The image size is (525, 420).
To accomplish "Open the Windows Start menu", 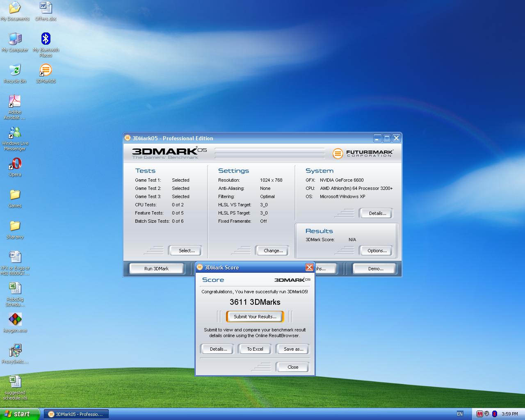I will [x=20, y=414].
